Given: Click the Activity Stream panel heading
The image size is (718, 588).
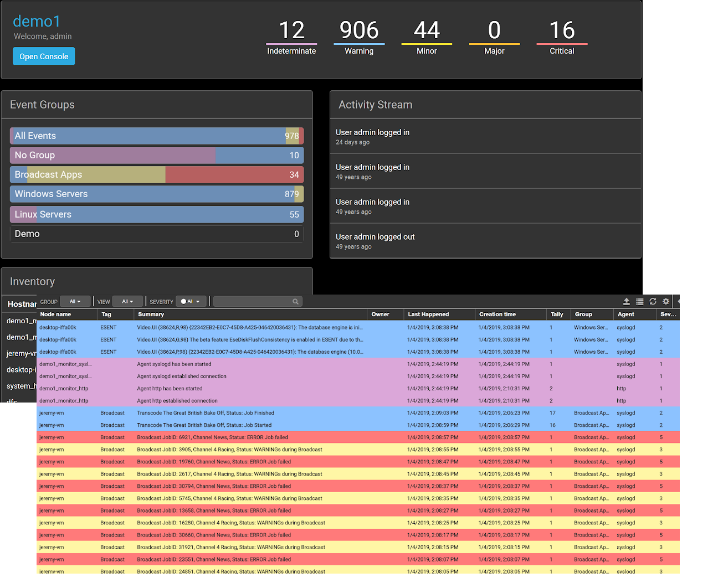Looking at the screenshot, I should pyautogui.click(x=375, y=105).
